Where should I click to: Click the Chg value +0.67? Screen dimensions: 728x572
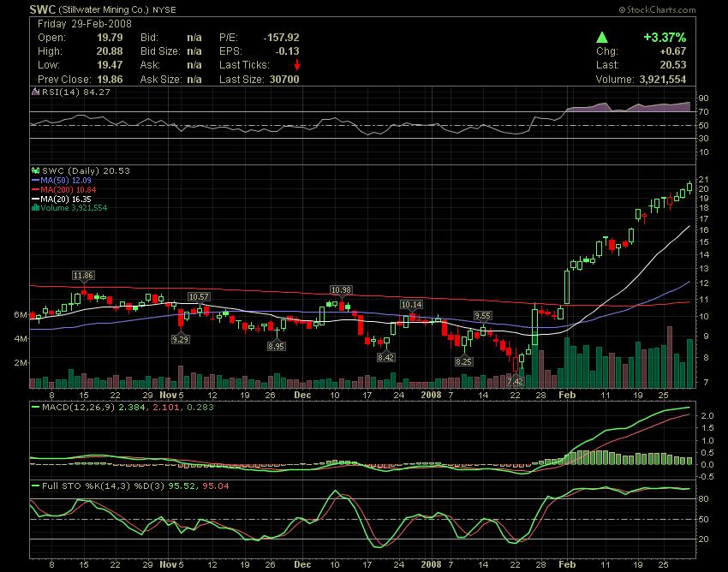[672, 51]
